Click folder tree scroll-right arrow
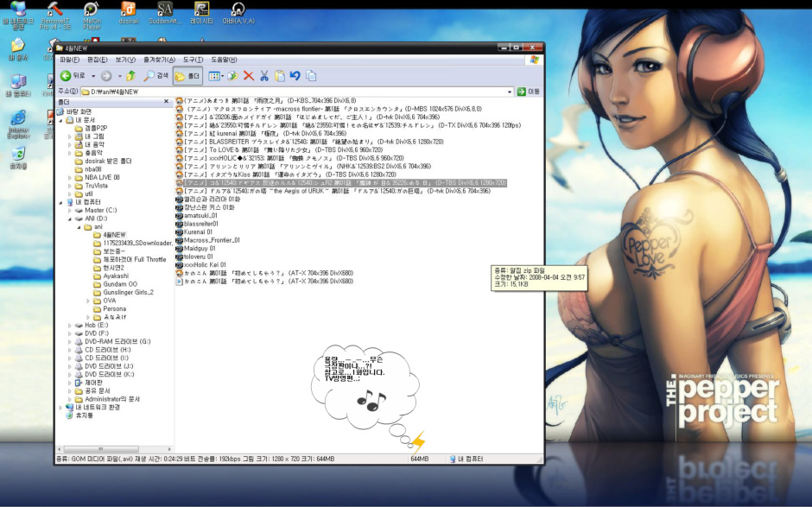 pos(169,449)
